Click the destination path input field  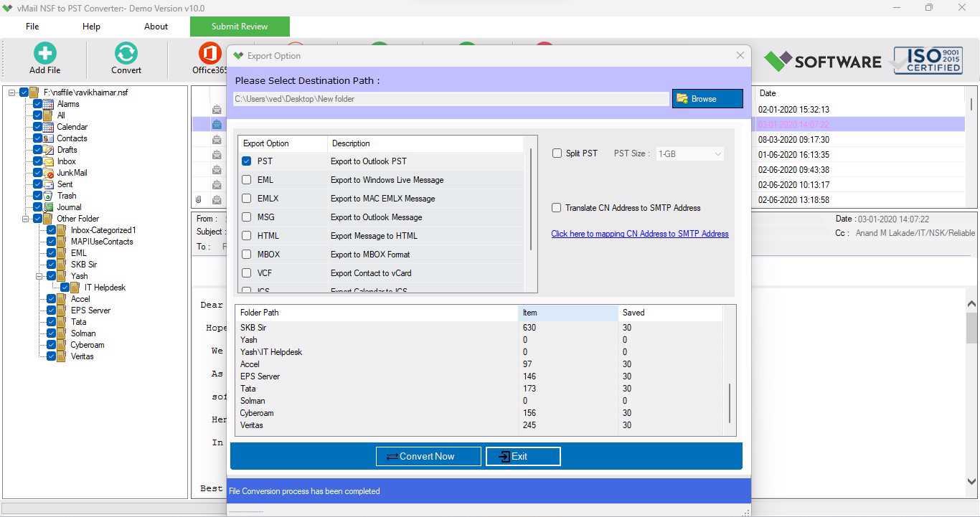click(x=451, y=99)
